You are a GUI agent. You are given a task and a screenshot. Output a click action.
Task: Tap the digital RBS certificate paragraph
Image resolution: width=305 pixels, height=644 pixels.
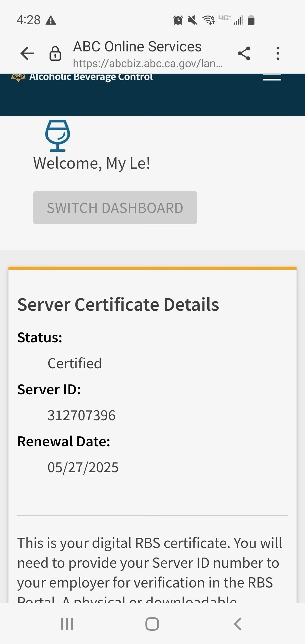pyautogui.click(x=150, y=563)
